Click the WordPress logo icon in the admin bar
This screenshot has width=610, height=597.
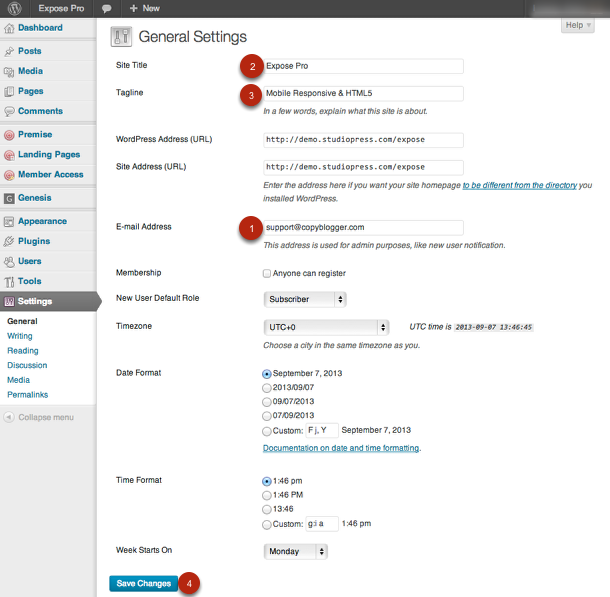pyautogui.click(x=14, y=8)
